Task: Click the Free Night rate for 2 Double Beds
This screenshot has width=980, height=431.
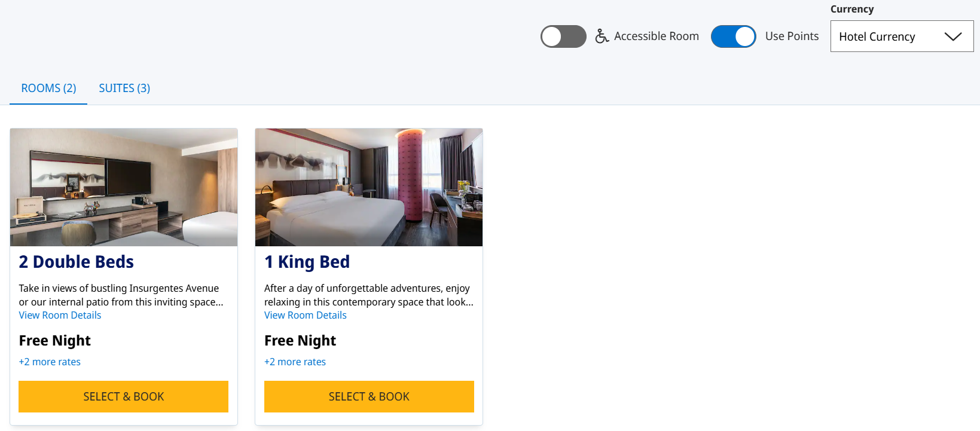Action: 54,340
